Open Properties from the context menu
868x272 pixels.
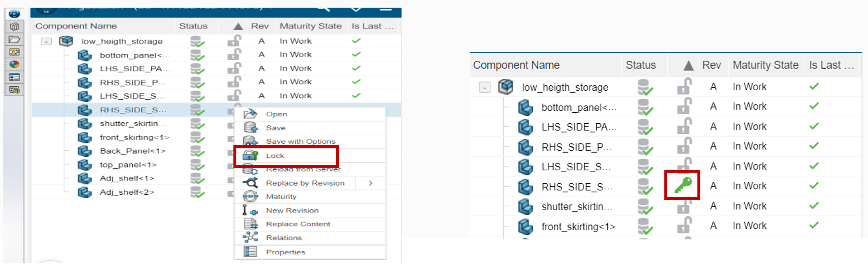click(x=285, y=252)
